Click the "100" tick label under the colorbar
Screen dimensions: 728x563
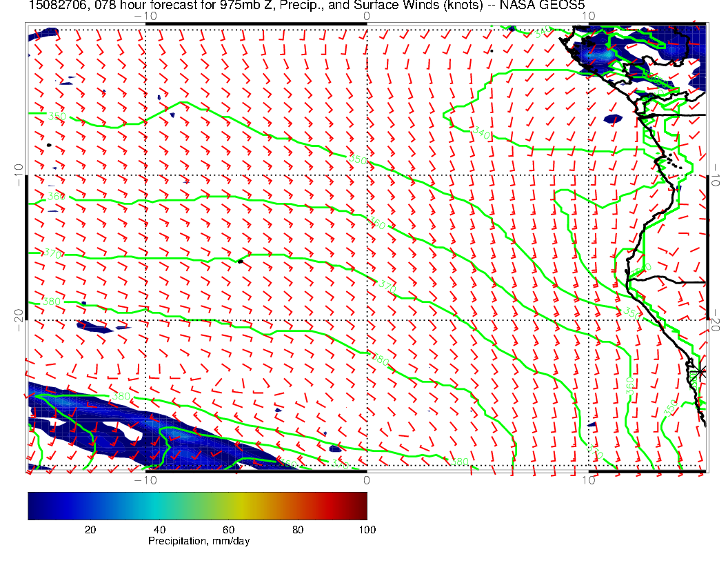(x=367, y=530)
